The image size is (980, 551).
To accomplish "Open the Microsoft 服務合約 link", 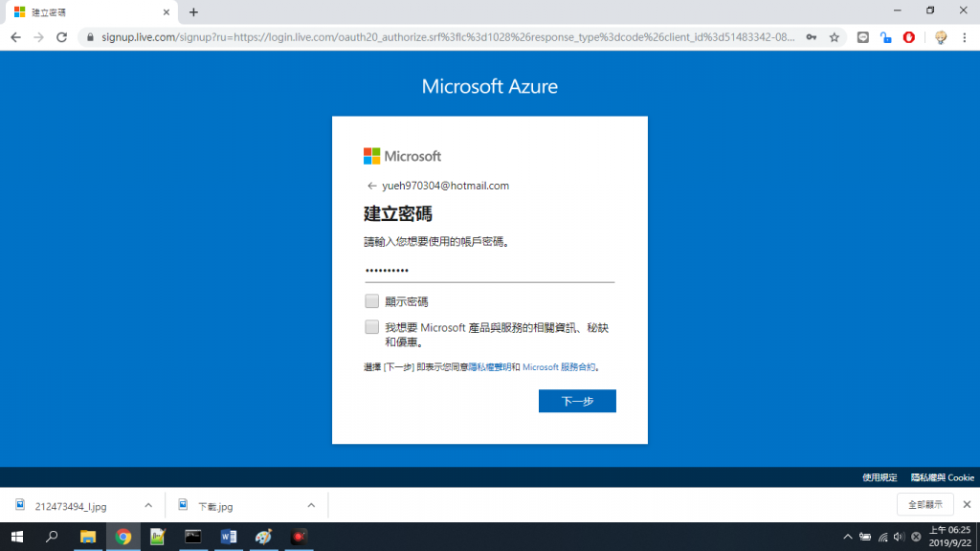I will coord(559,367).
